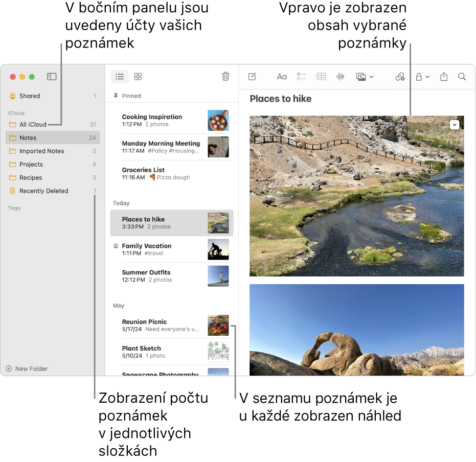Create a new note with compose icon
The image size is (476, 462).
coord(252,77)
